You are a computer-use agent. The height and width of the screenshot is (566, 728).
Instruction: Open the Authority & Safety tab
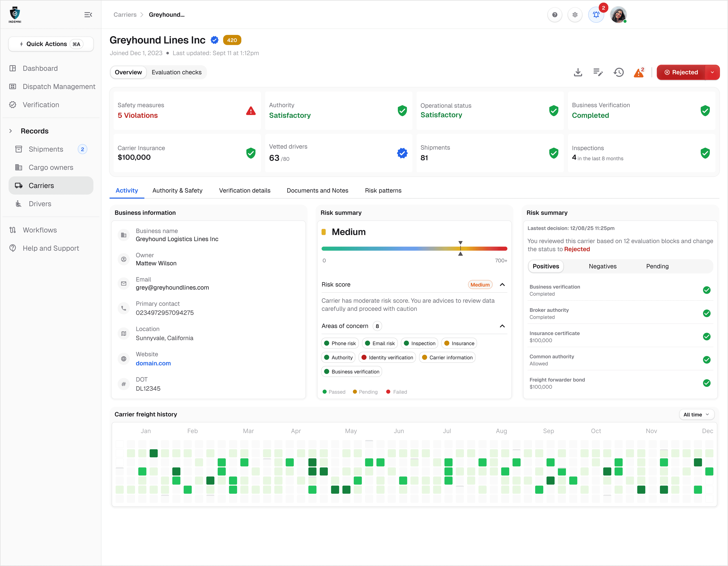click(177, 191)
